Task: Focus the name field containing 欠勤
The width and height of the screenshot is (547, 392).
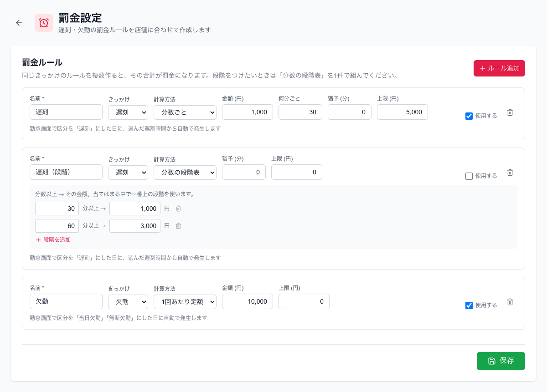Action: [x=66, y=301]
